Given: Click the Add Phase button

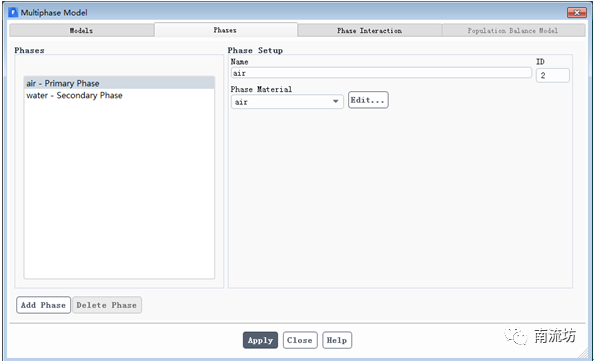Looking at the screenshot, I should coord(43,305).
